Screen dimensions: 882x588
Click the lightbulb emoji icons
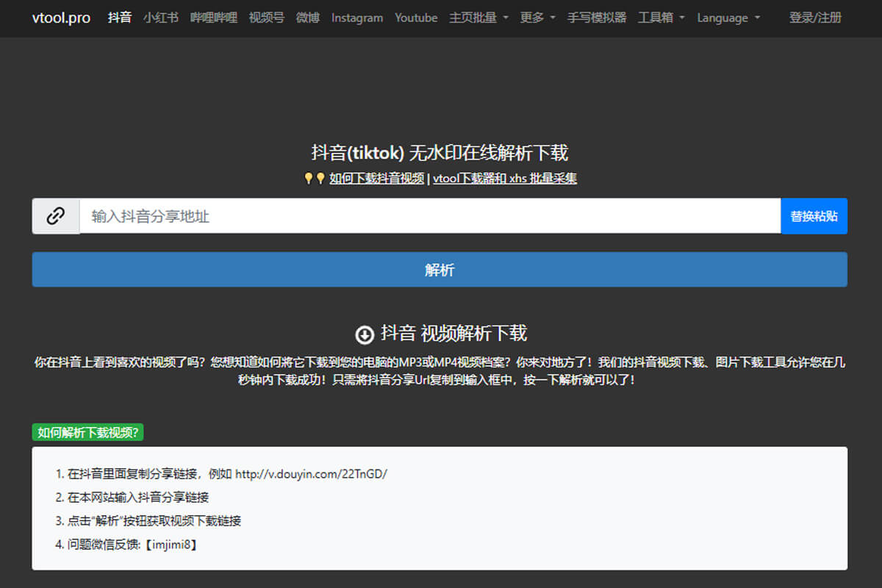pos(315,178)
